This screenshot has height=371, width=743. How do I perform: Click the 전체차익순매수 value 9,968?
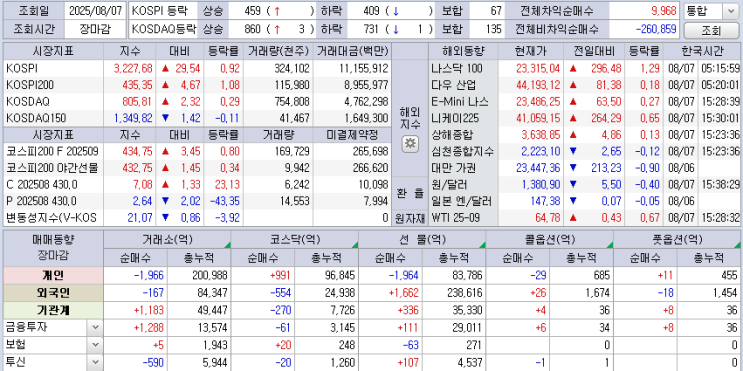(664, 11)
